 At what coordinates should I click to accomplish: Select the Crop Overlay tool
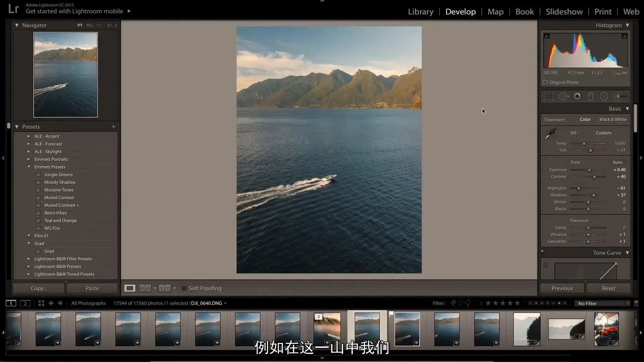point(549,97)
